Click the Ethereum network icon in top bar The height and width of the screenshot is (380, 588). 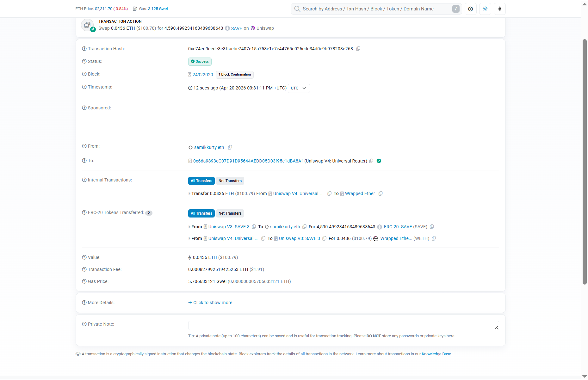click(499, 9)
